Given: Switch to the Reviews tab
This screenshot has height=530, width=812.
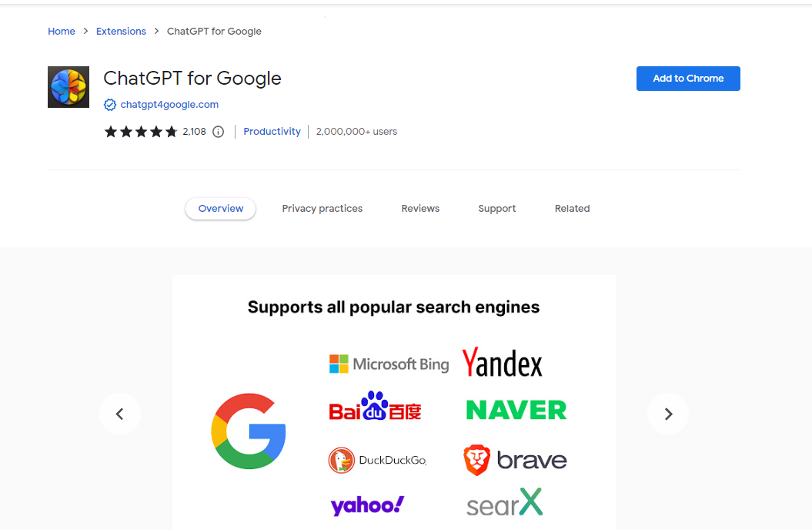Looking at the screenshot, I should click(x=420, y=209).
